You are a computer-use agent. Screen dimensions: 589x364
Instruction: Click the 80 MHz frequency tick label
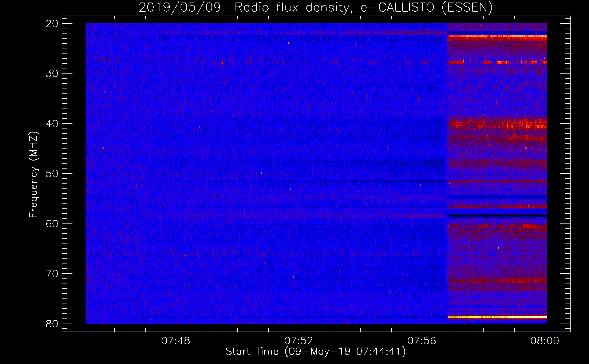[x=52, y=324]
